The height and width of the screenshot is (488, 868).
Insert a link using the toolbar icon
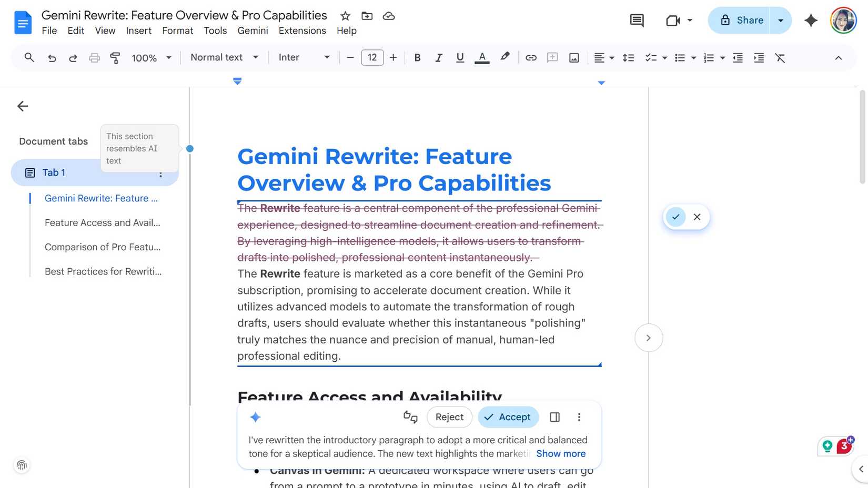click(531, 58)
